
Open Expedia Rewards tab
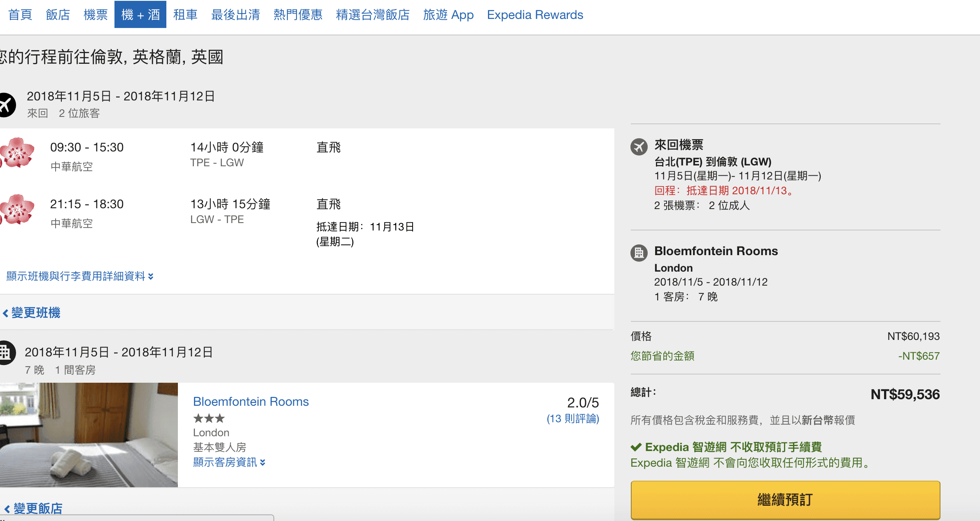click(535, 15)
